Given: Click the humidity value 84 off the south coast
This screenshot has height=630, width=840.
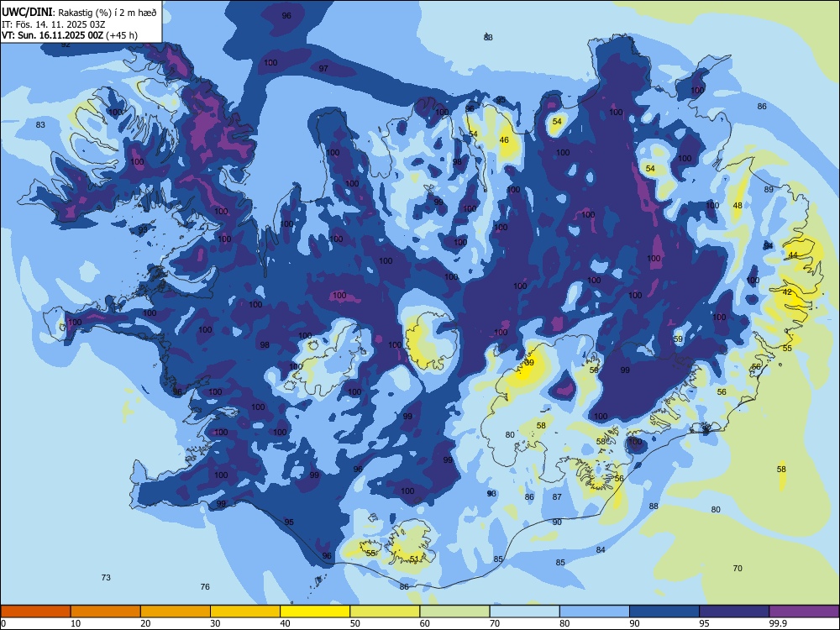Looking at the screenshot, I should click(x=601, y=549).
